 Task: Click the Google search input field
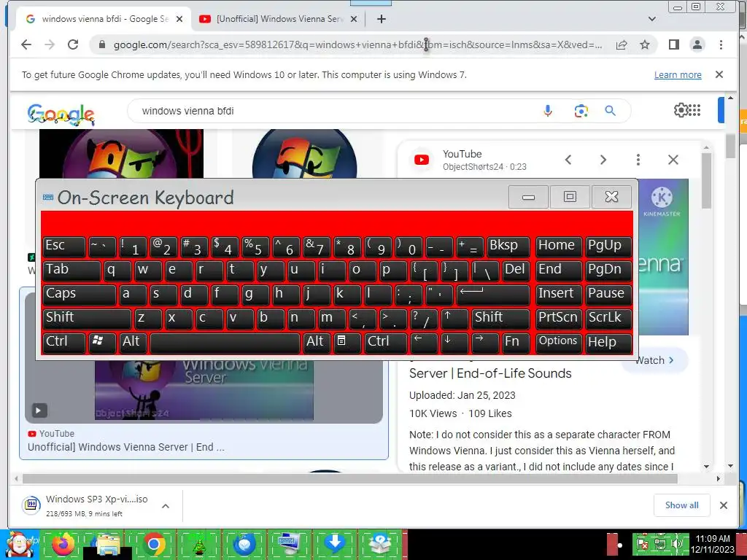pyautogui.click(x=333, y=111)
